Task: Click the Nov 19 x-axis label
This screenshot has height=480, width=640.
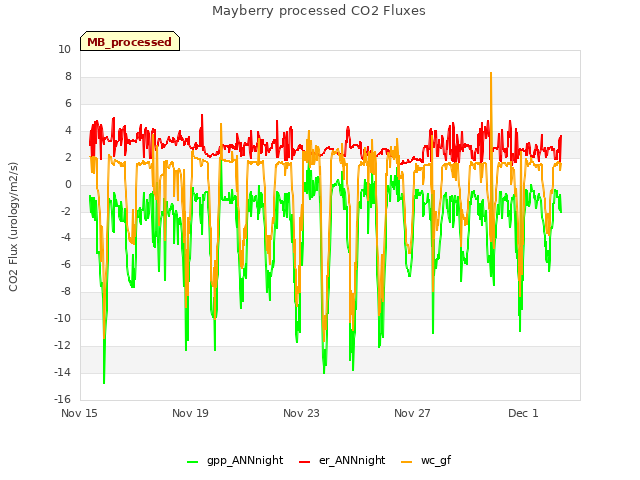Action: tap(190, 413)
